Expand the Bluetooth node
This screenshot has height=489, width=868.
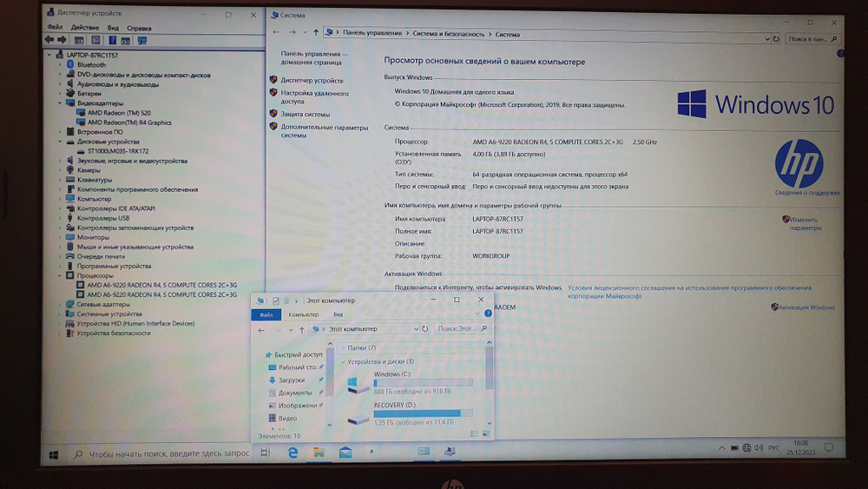60,65
